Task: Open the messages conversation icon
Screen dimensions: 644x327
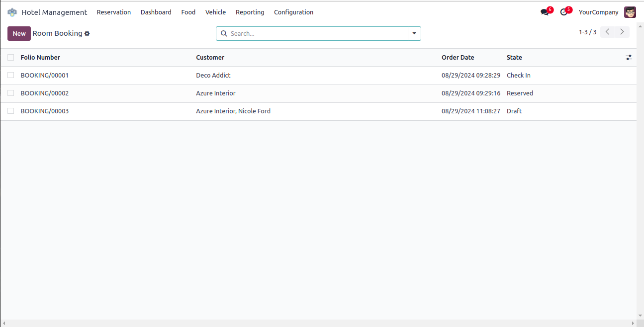Action: pos(545,12)
